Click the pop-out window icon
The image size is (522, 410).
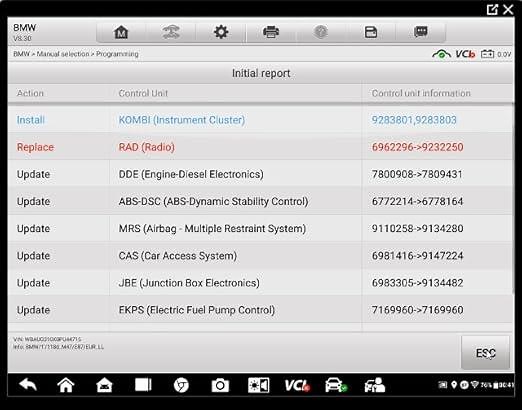pyautogui.click(x=492, y=9)
